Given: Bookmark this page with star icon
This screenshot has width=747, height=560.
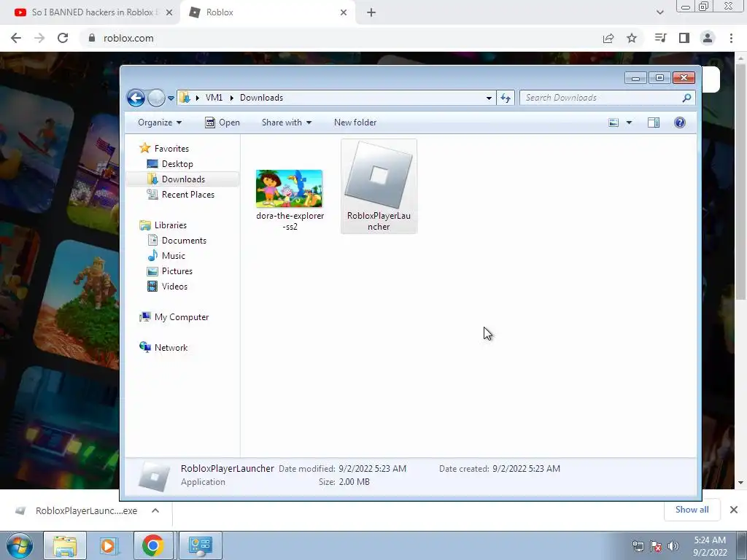Looking at the screenshot, I should coord(632,38).
